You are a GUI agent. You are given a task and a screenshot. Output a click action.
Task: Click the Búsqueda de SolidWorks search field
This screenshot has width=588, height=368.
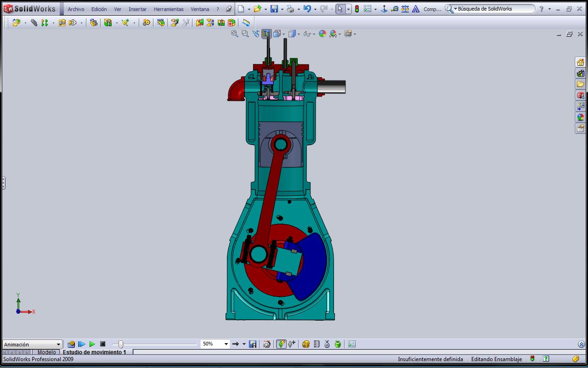click(x=490, y=9)
